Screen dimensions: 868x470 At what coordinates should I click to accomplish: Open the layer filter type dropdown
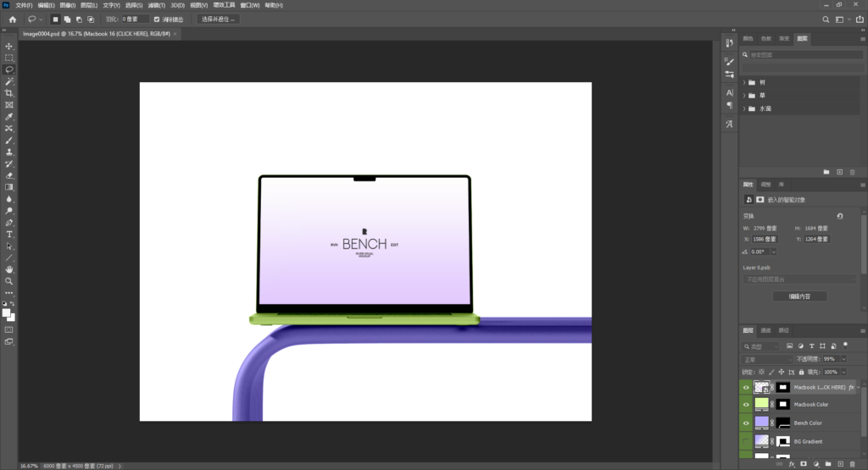coord(761,346)
